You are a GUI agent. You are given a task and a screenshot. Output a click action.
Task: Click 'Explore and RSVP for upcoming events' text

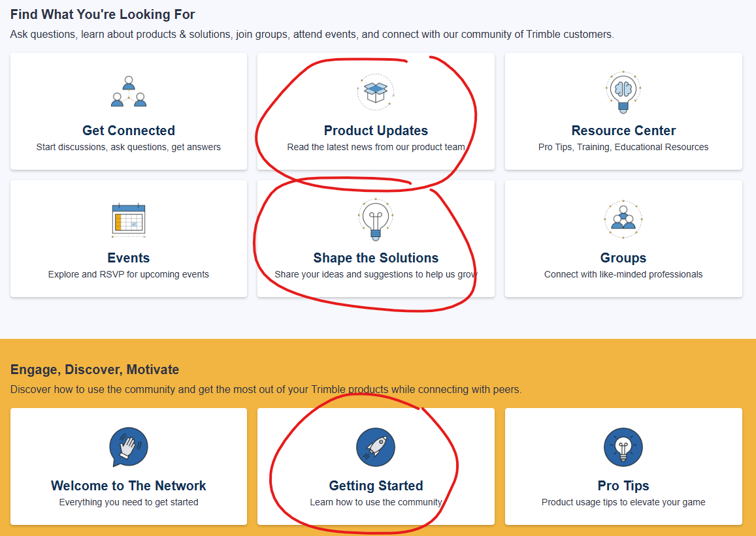129,274
